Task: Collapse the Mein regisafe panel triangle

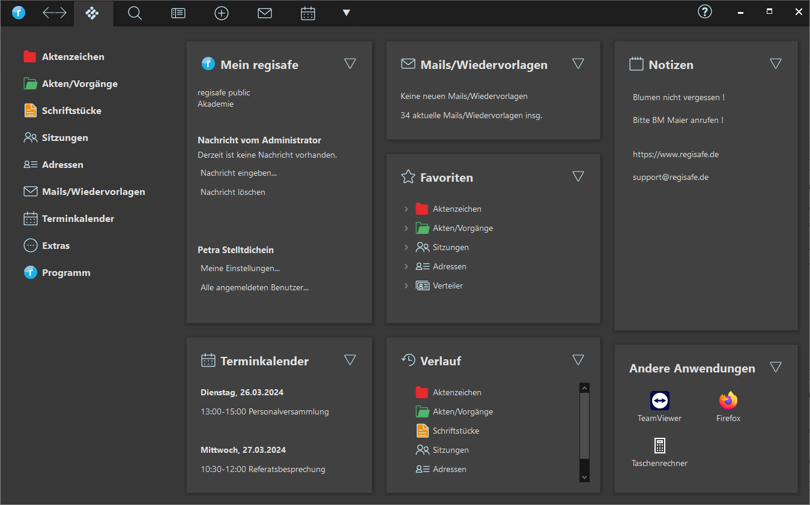Action: tap(350, 64)
